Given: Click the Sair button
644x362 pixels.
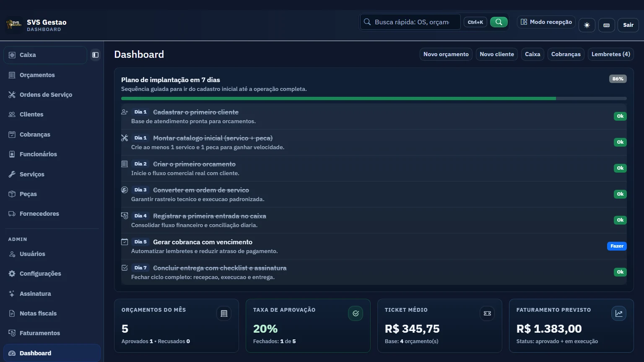Looking at the screenshot, I should 628,25.
